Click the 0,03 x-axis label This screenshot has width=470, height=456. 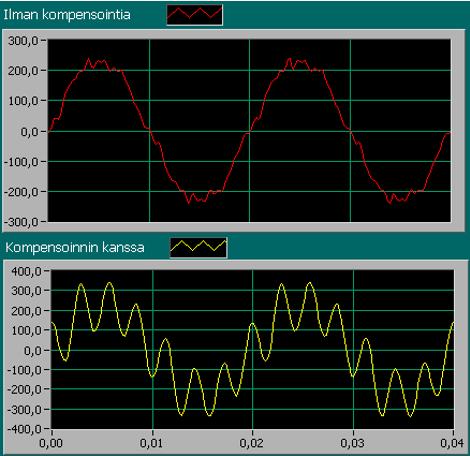click(x=352, y=443)
